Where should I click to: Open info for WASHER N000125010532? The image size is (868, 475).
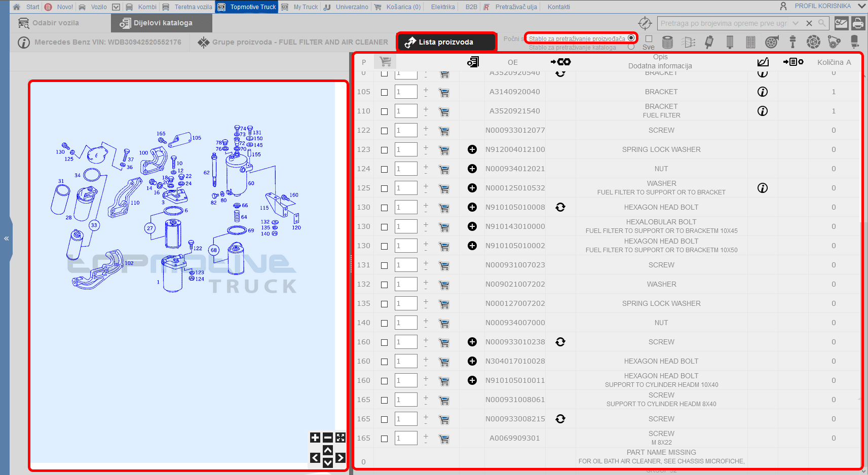click(763, 188)
